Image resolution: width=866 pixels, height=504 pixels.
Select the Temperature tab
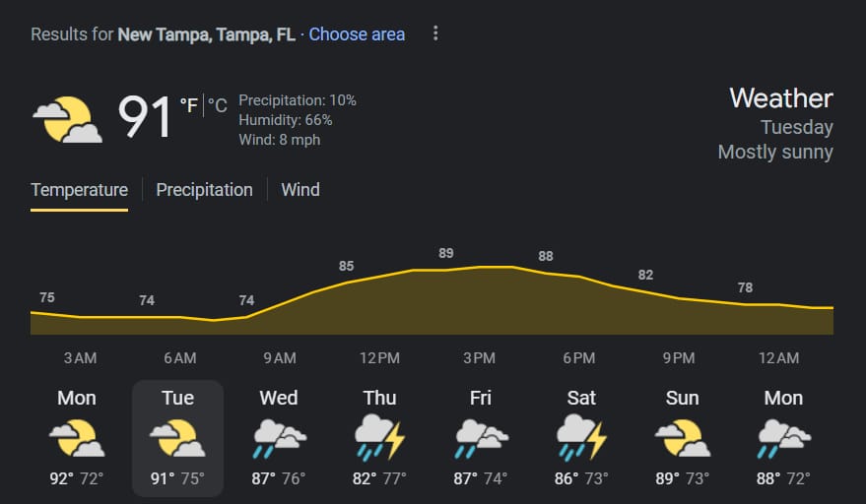coord(79,190)
